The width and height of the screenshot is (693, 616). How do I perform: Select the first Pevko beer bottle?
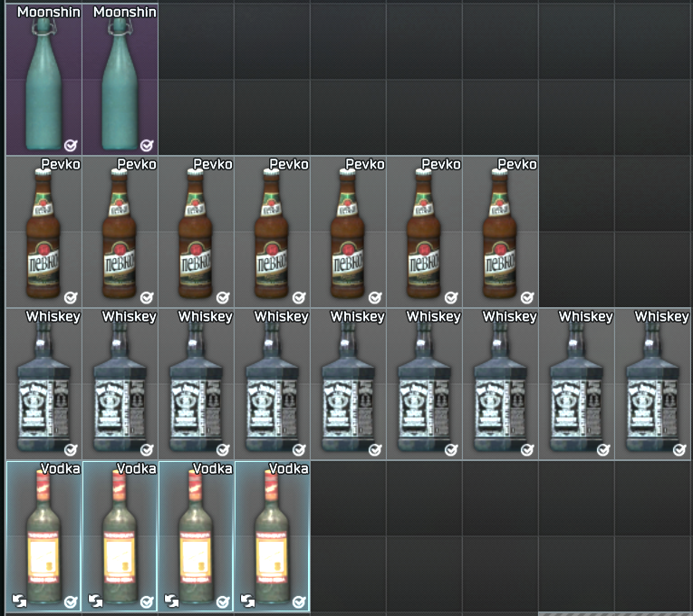[43, 231]
